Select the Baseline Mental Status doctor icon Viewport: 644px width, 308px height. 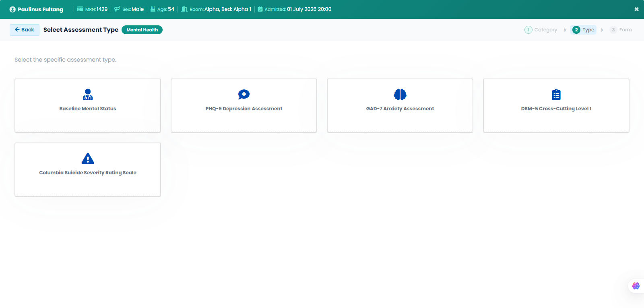coord(88,95)
